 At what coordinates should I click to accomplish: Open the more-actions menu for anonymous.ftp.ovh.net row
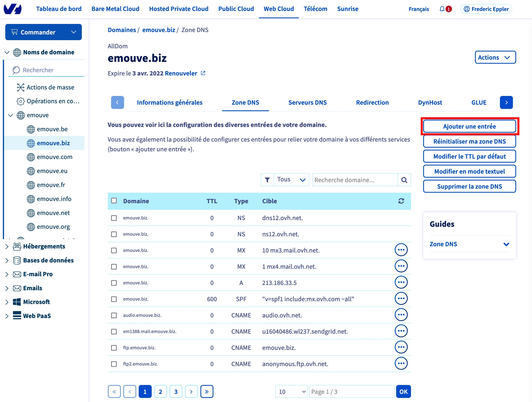coord(401,363)
